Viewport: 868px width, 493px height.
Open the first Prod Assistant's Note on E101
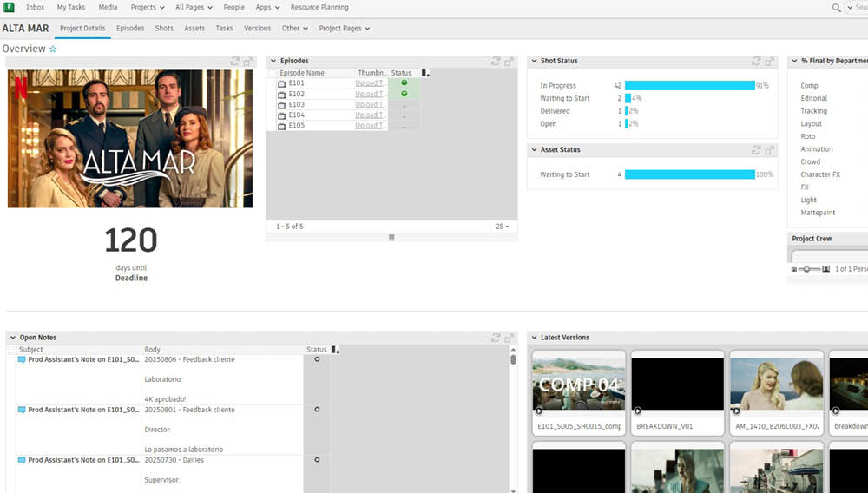(82, 359)
